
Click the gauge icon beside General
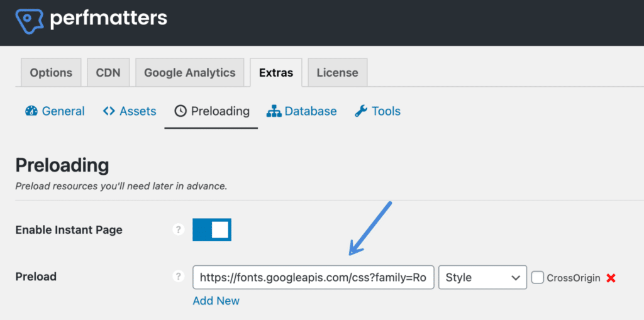(31, 111)
